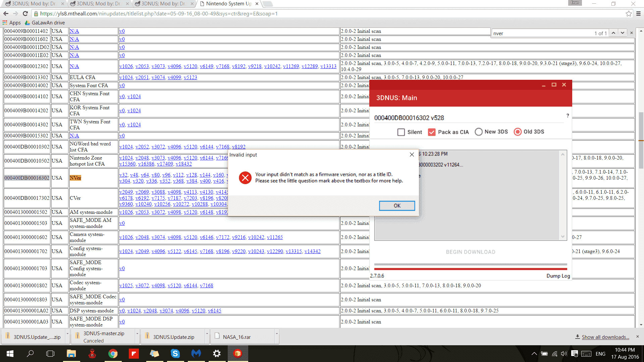Select the New 3DS radio button

(479, 132)
